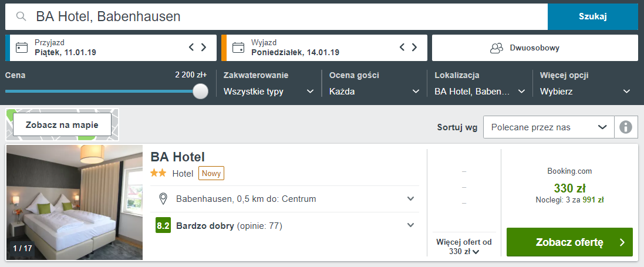Screen dimensions: 644x267
Task: Open the Sortuj wg sorting dropdown
Action: [x=548, y=127]
